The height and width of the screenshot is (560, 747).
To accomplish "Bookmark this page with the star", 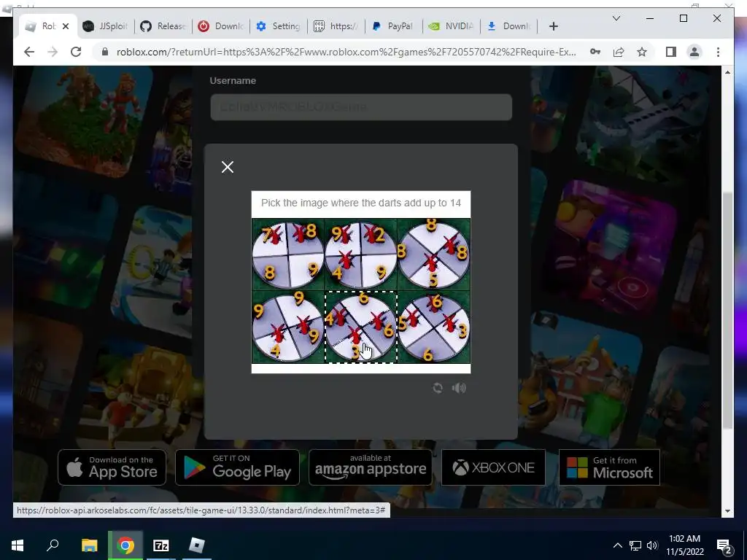I will (642, 52).
